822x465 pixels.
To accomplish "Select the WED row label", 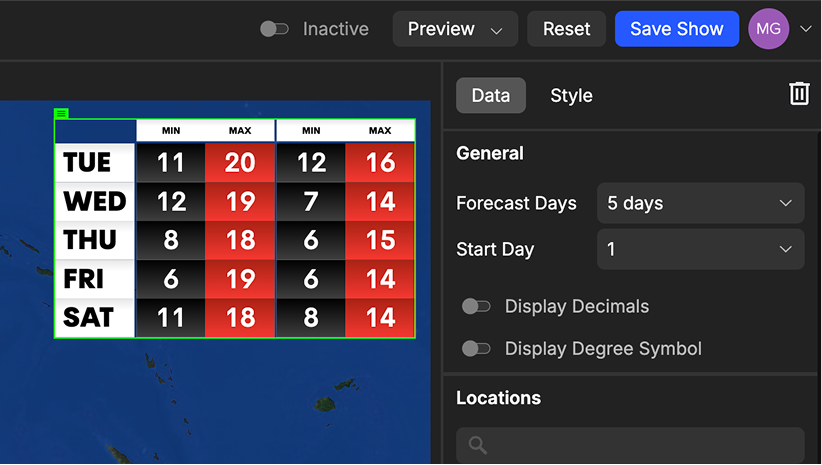I will [x=95, y=201].
